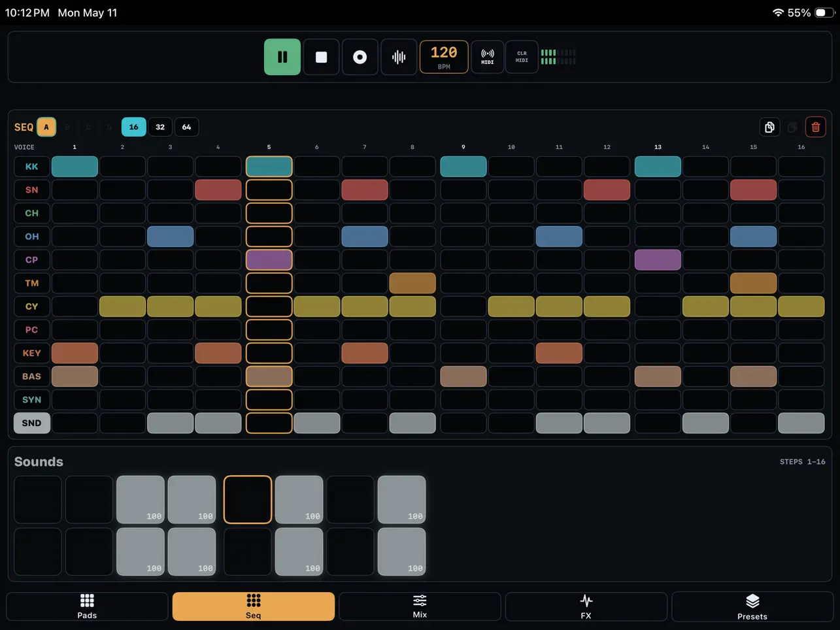Toggle KEY step 11
840x630 pixels.
(x=559, y=353)
